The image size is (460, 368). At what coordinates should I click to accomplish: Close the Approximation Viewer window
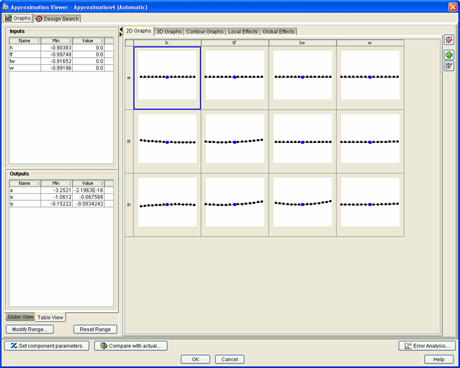(453, 7)
